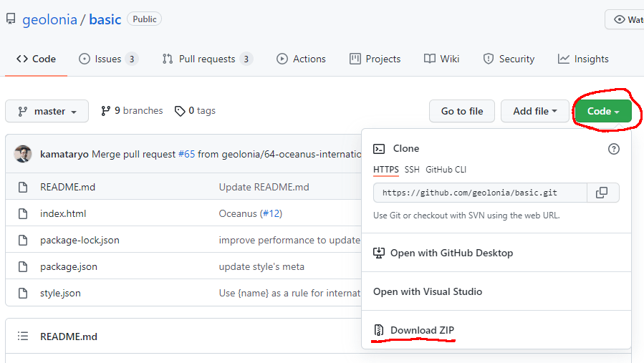Viewport: 644px width, 363px height.
Task: Click the Pull requests count badge 3
Action: (246, 59)
